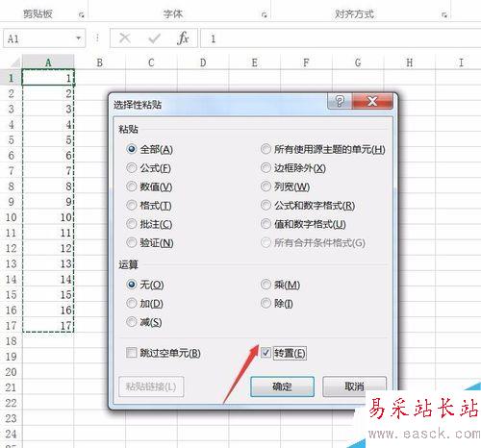
Task: Select row 5 header
Action: point(12,139)
